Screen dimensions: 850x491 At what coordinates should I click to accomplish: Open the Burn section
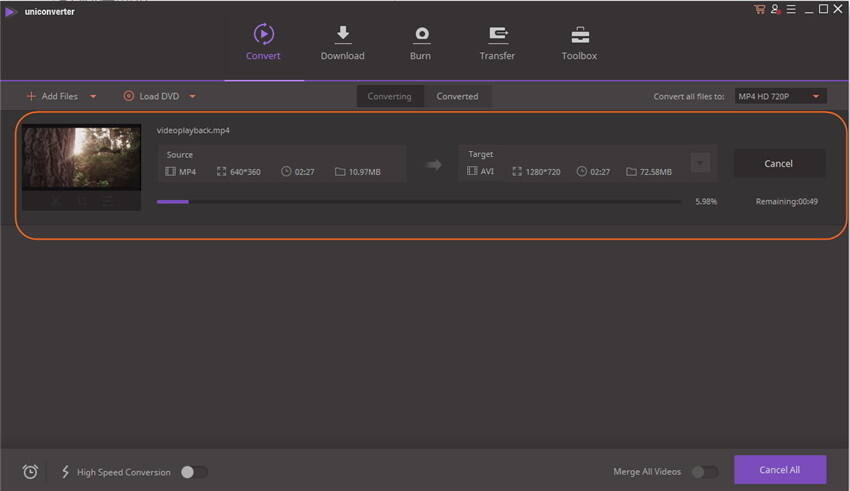pyautogui.click(x=421, y=42)
